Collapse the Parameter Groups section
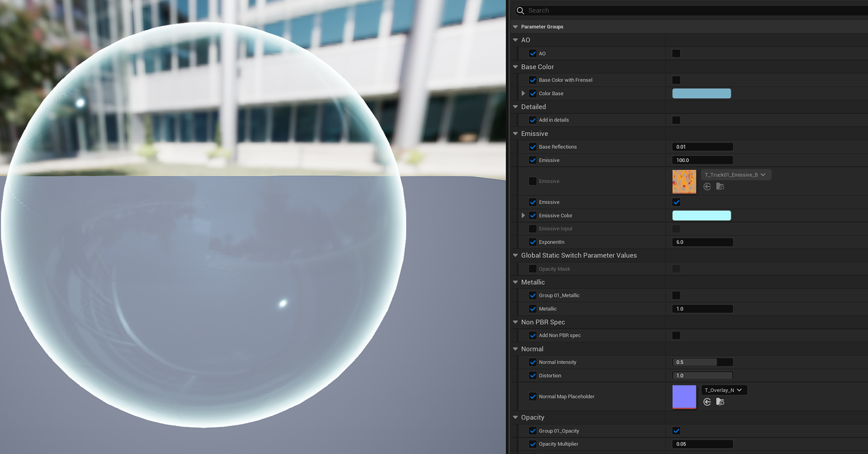 [x=515, y=27]
